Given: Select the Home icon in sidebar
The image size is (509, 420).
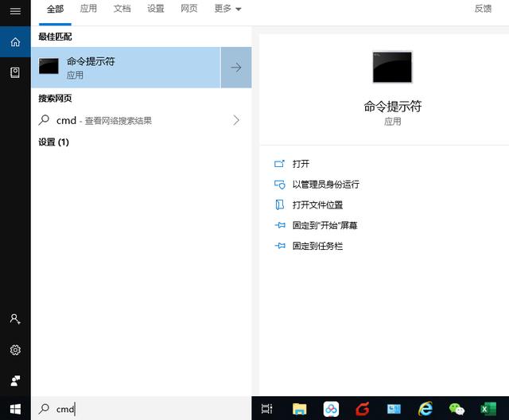Looking at the screenshot, I should (15, 42).
